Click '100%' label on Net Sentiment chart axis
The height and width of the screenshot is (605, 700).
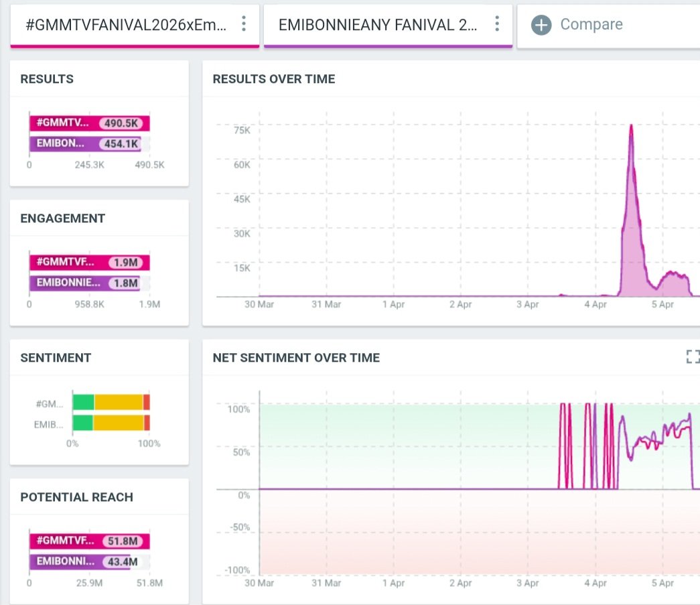(x=239, y=409)
